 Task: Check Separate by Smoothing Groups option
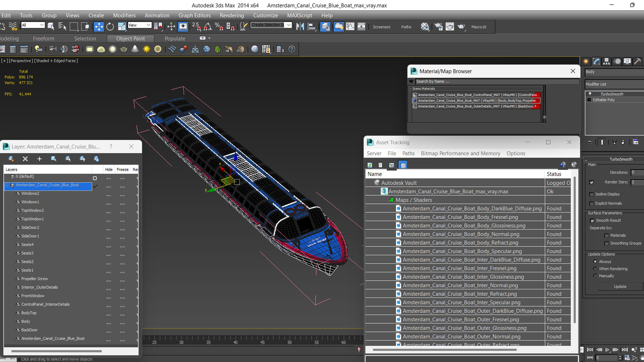pyautogui.click(x=606, y=244)
